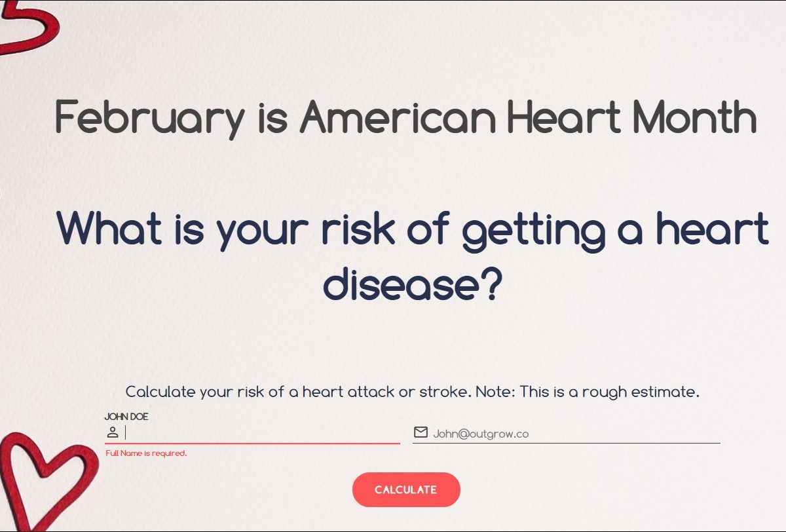Click the "Full Name is required." error message
786x532 pixels.
pyautogui.click(x=146, y=453)
